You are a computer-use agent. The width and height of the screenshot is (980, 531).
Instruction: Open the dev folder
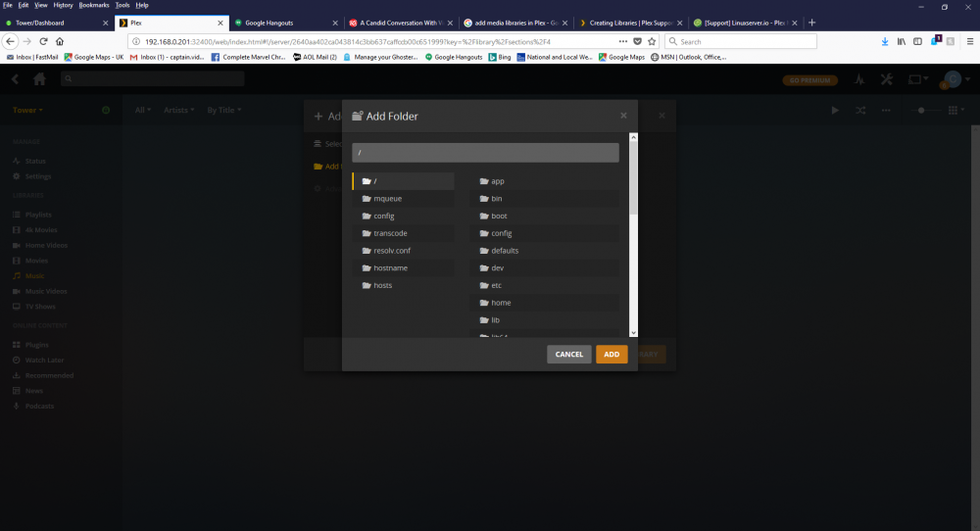tap(544, 268)
